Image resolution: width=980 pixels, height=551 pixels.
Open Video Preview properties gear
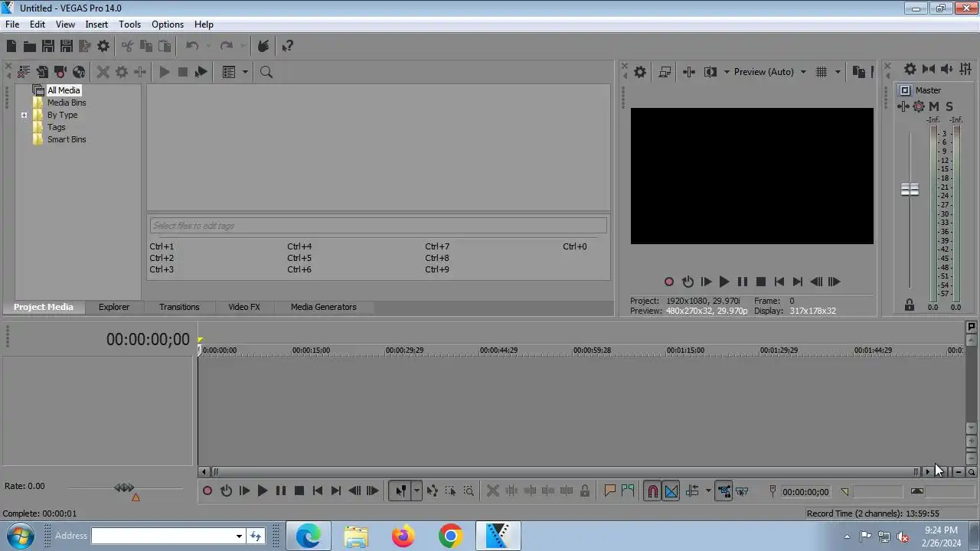(640, 72)
